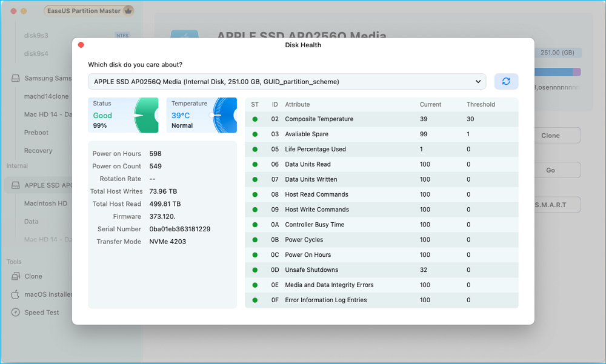Viewport: 606px width, 364px height.
Task: Click the Good status label
Action: point(102,115)
